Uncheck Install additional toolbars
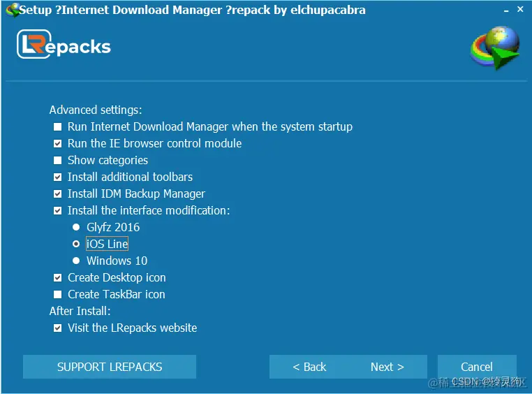 [x=58, y=177]
